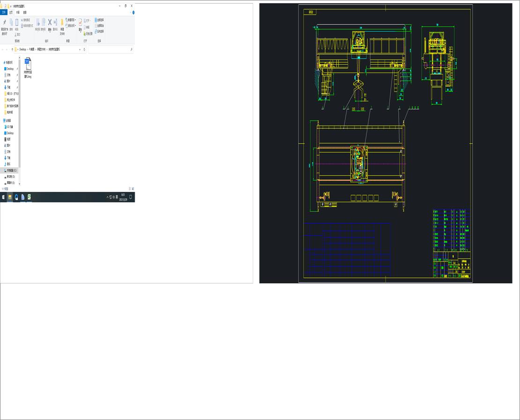Click the volume icon in system tray

[114, 197]
